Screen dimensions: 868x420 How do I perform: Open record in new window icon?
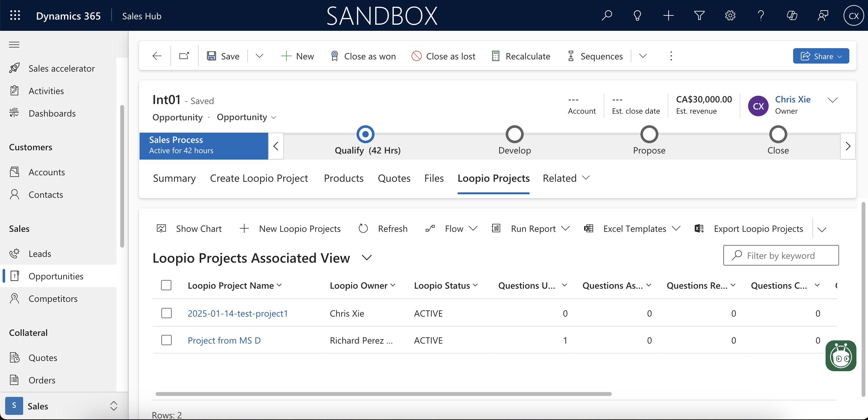point(184,56)
